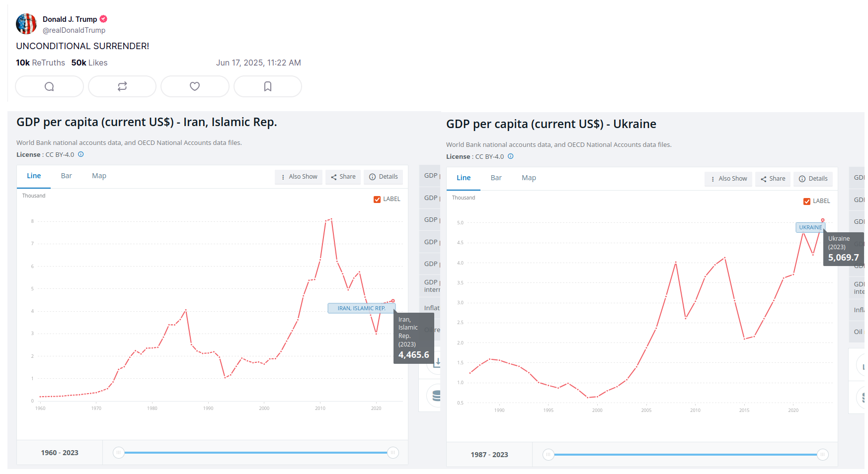View the 50k Likes count
The width and height of the screenshot is (868, 474).
point(89,63)
